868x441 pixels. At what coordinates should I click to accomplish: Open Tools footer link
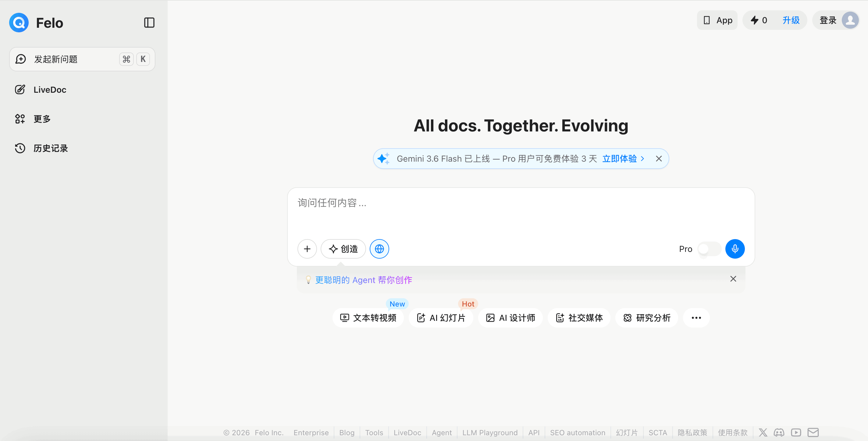click(x=374, y=432)
